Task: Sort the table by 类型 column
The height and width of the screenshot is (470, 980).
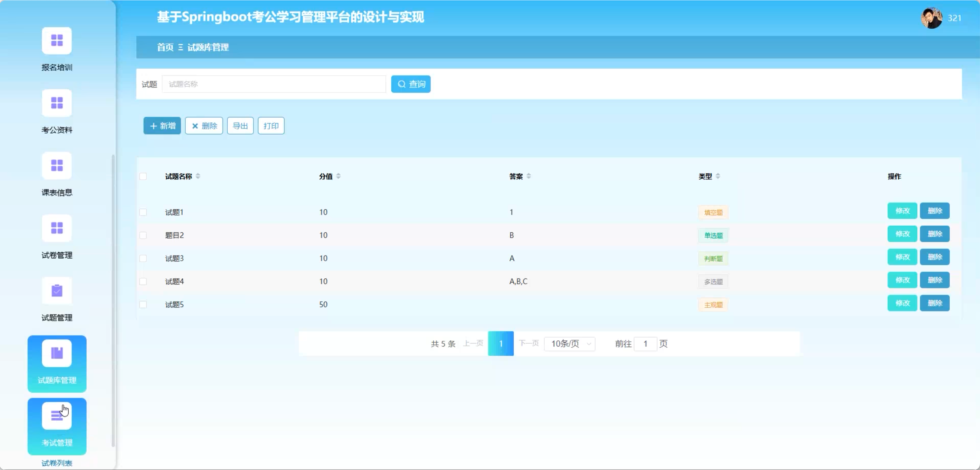Action: point(718,176)
